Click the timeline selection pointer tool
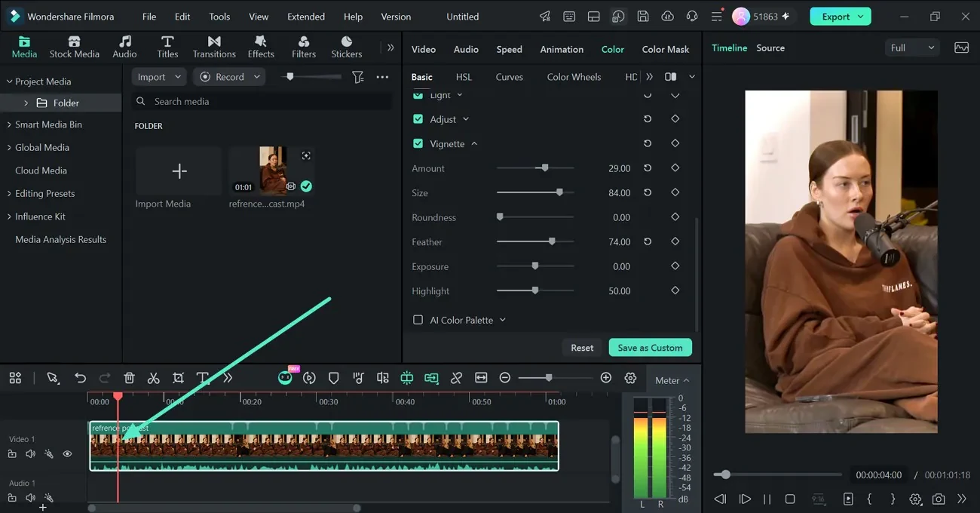This screenshot has height=513, width=980. pyautogui.click(x=53, y=378)
